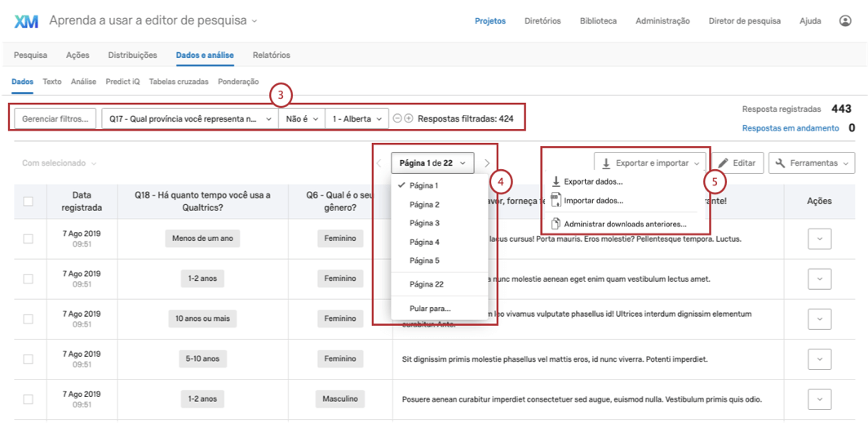This screenshot has width=868, height=423.
Task: Go to Biblioteca in top navigation
Action: [599, 21]
